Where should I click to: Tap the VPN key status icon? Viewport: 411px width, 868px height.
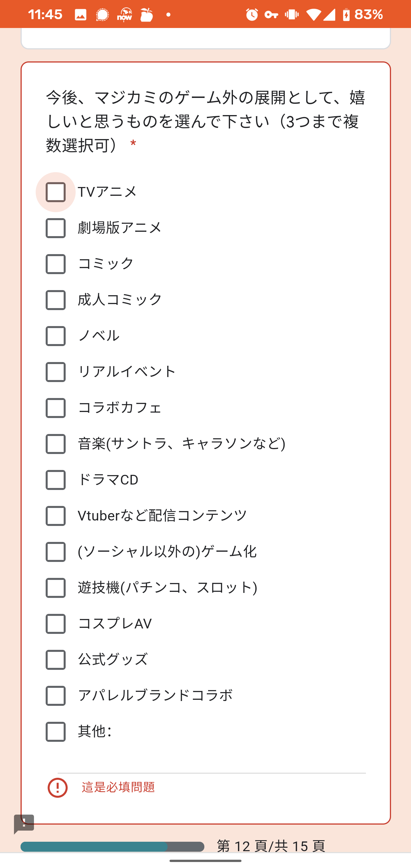point(271,15)
